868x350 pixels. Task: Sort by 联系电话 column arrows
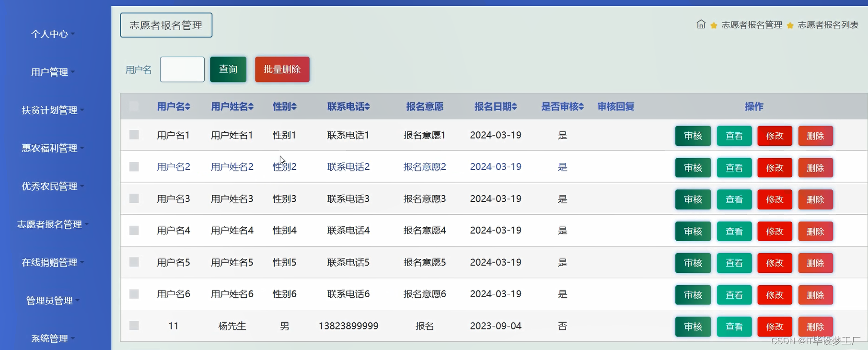pyautogui.click(x=367, y=107)
